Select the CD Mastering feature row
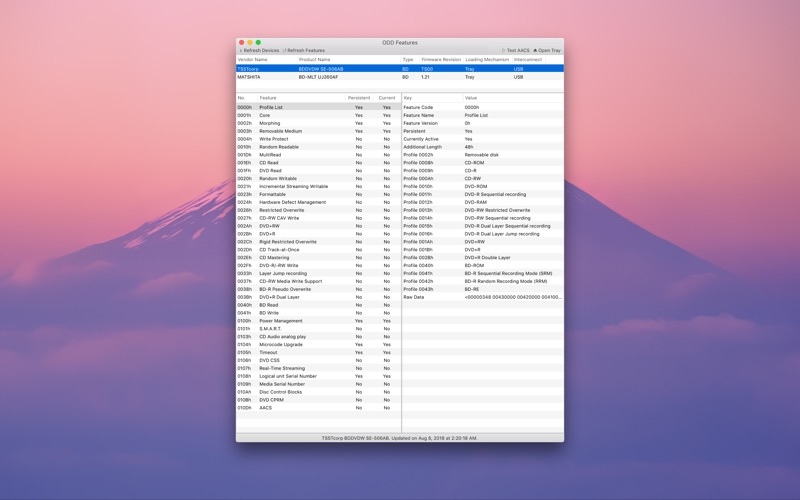This screenshot has height=500, width=800. point(318,258)
